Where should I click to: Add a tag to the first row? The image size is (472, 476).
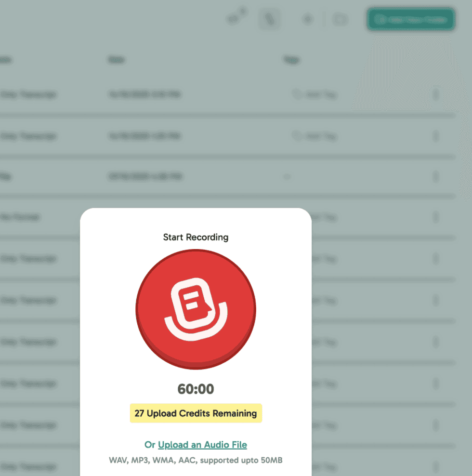coord(315,95)
